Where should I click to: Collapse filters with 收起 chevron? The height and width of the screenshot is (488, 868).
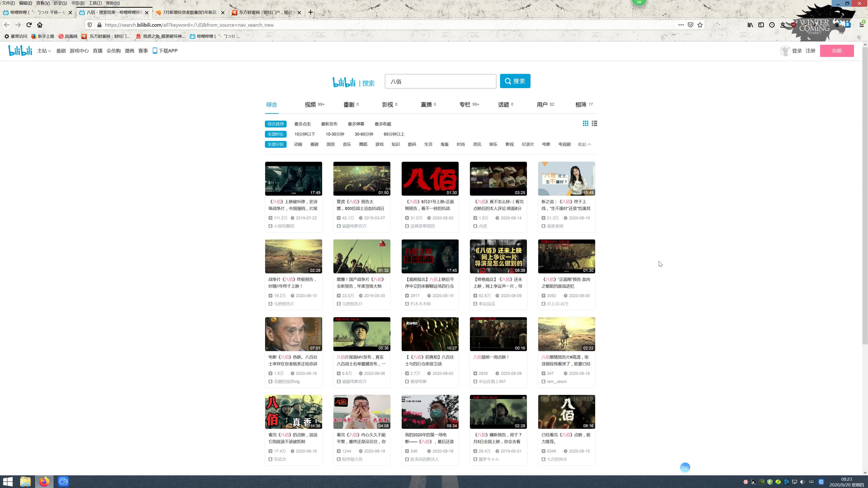coord(584,144)
